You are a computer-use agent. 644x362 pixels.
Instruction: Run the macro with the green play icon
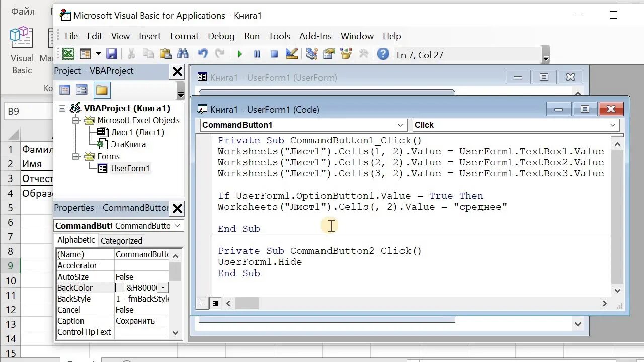click(x=240, y=54)
